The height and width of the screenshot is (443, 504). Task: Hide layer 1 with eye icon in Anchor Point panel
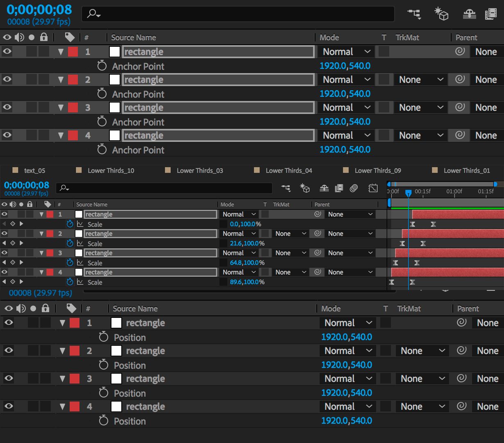point(7,51)
